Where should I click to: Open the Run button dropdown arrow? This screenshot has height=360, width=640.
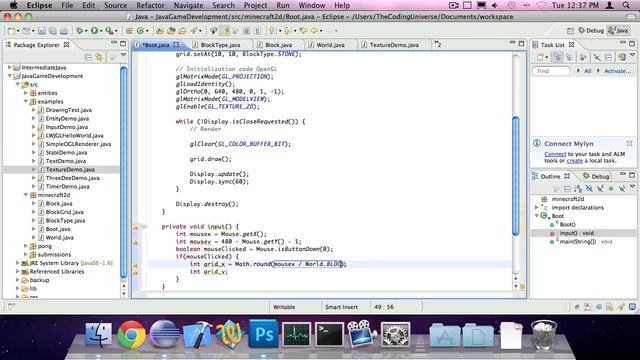click(101, 31)
